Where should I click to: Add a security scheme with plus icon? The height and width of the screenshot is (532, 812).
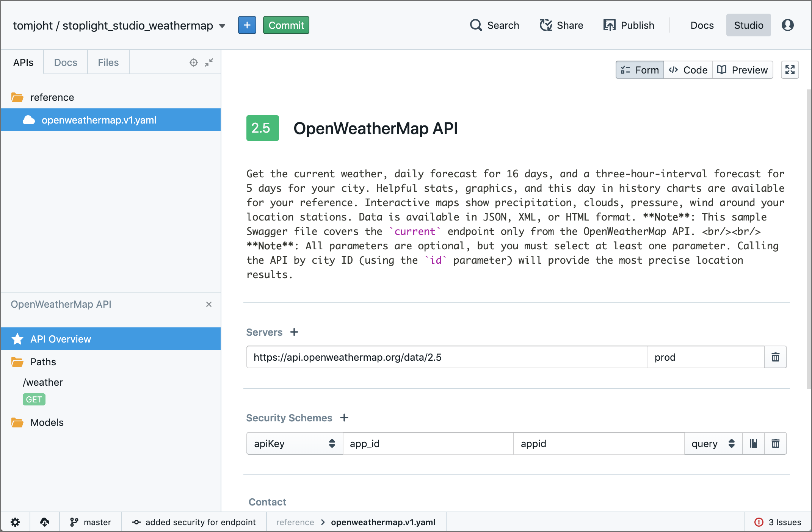pos(344,418)
